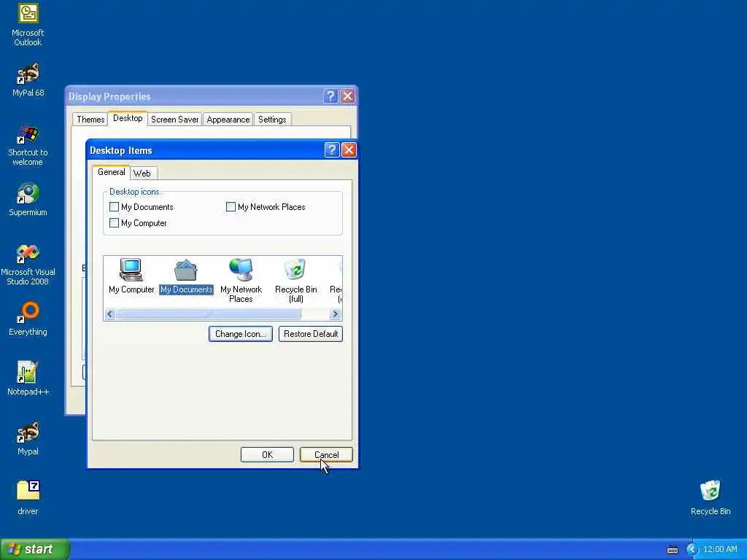Click Cancel in Desktop Items dialog
Screen dimensions: 747x560
tap(326, 455)
